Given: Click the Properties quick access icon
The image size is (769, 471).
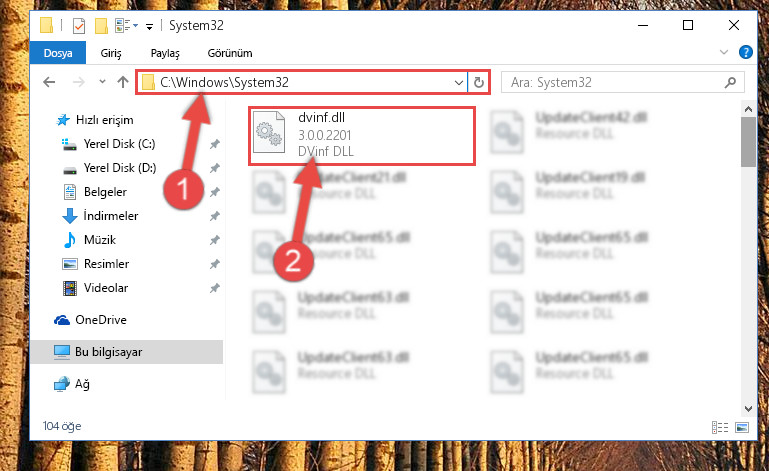Looking at the screenshot, I should click(79, 26).
